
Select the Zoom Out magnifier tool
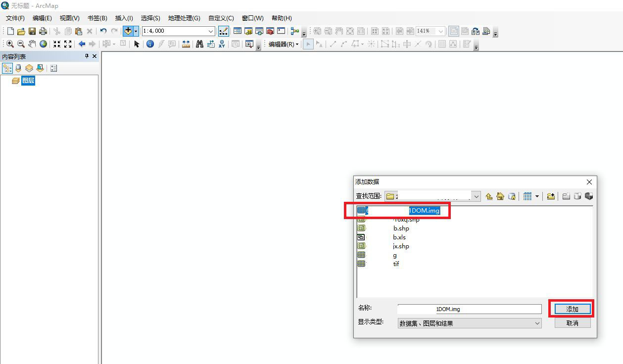21,44
